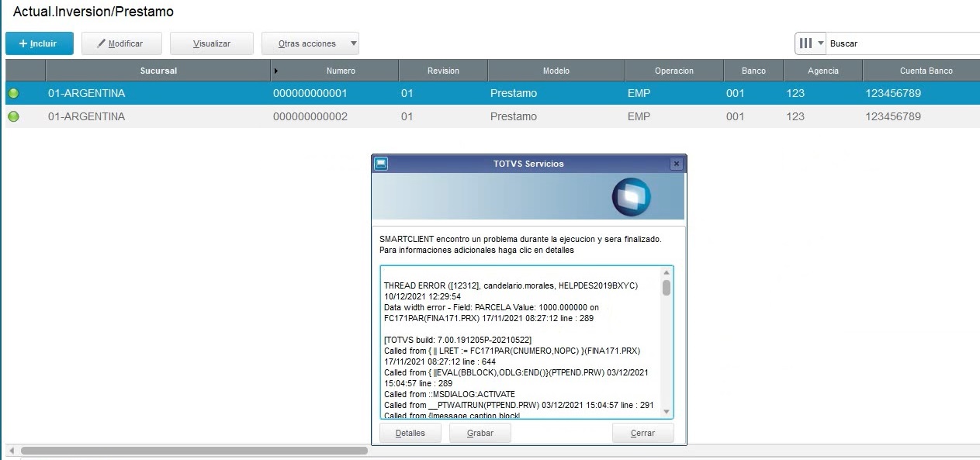Click the Revision column header
The height and width of the screenshot is (460, 980).
443,71
